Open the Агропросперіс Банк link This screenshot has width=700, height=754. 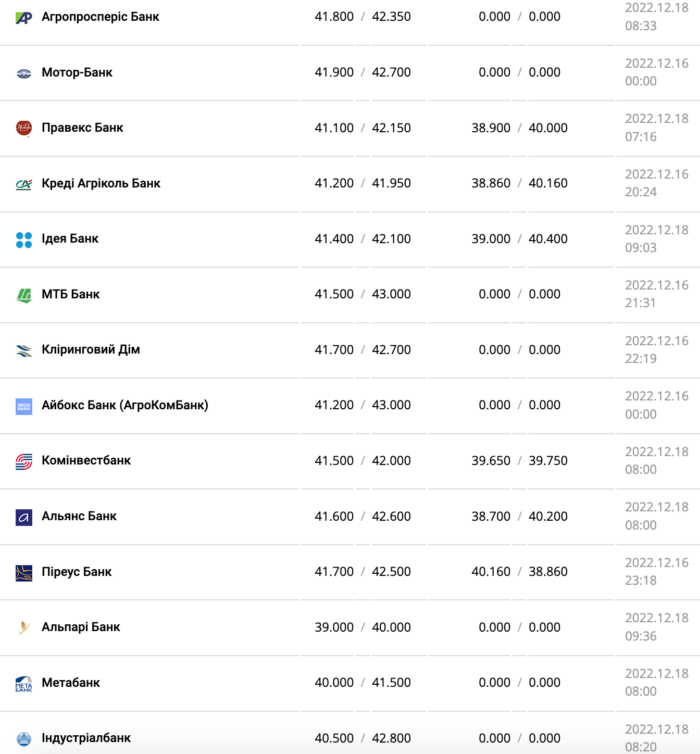tap(101, 17)
